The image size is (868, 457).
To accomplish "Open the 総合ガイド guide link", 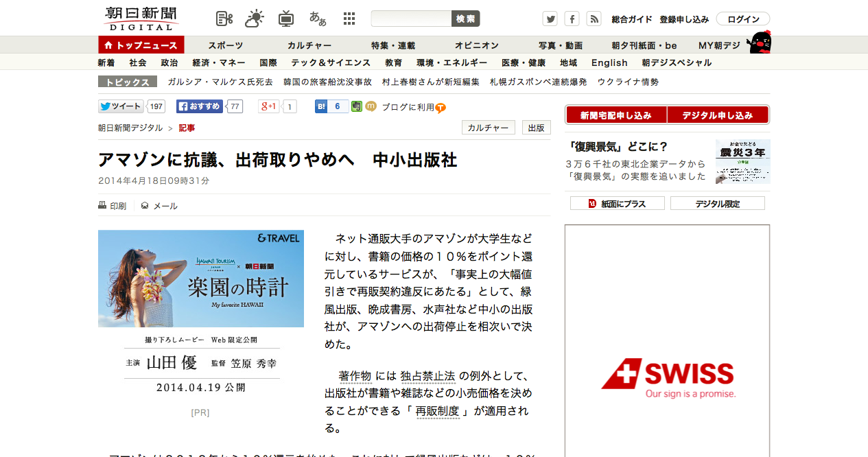I will coord(632,19).
